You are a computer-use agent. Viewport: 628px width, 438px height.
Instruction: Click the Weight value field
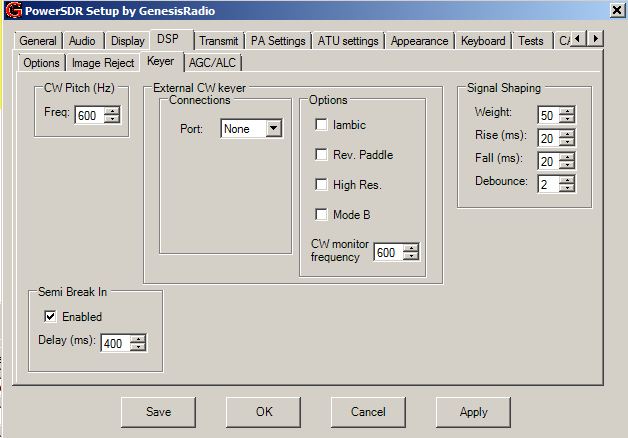548,115
